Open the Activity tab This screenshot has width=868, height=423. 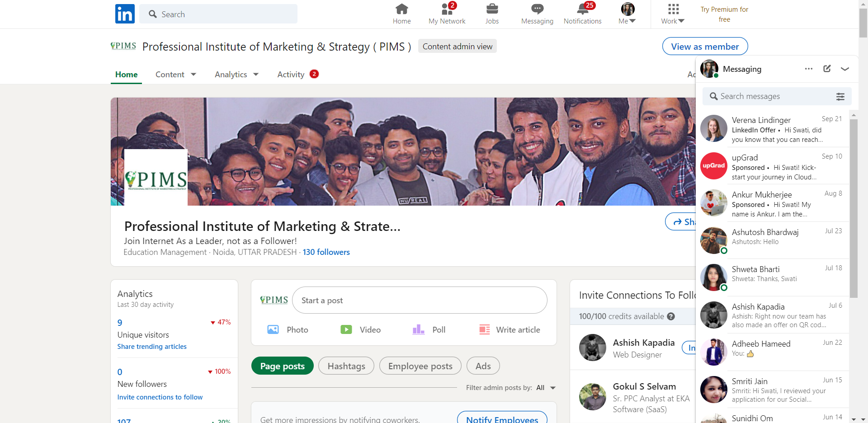tap(297, 75)
